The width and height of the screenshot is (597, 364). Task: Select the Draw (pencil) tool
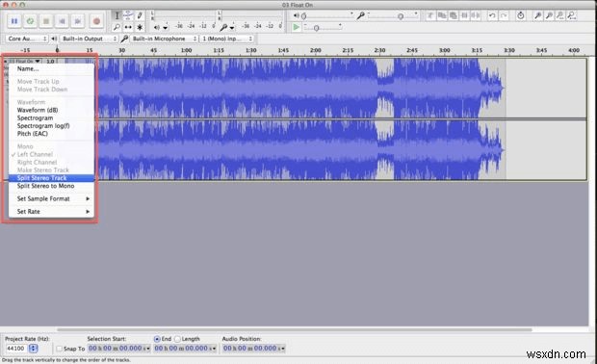click(140, 15)
